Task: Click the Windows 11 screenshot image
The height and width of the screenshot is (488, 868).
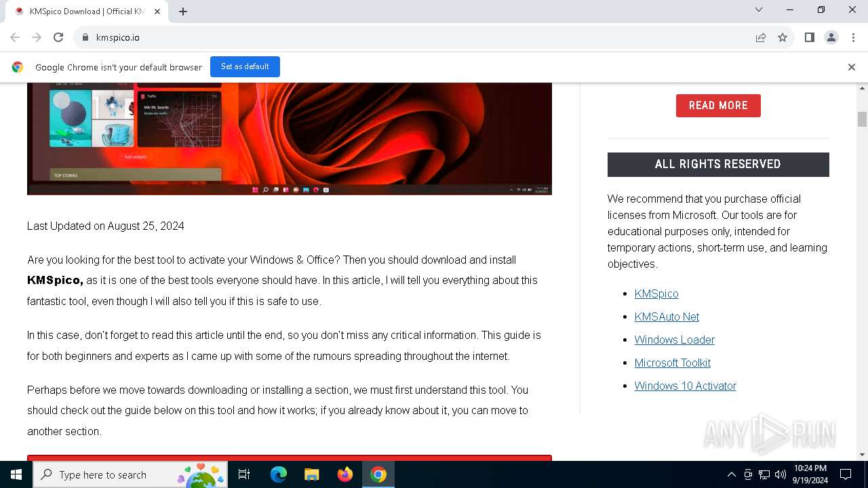Action: coord(290,139)
